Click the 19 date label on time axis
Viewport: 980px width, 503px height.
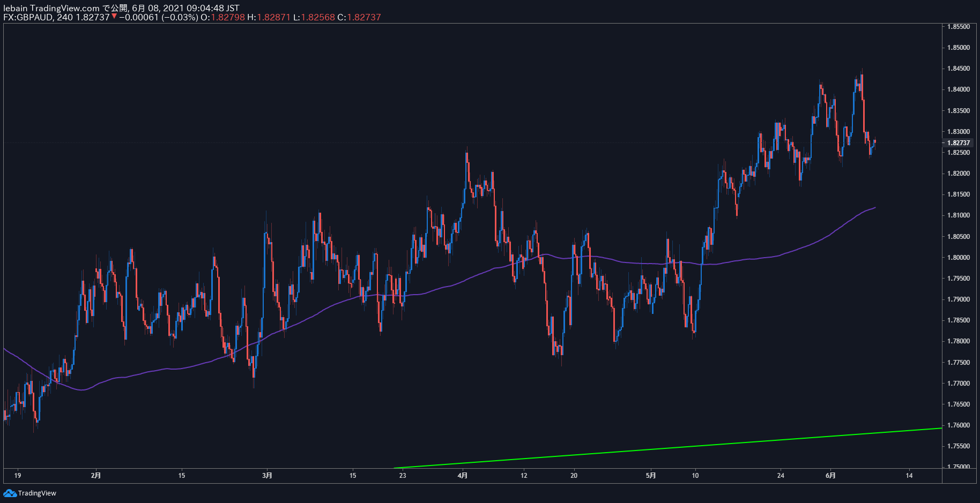pos(18,476)
